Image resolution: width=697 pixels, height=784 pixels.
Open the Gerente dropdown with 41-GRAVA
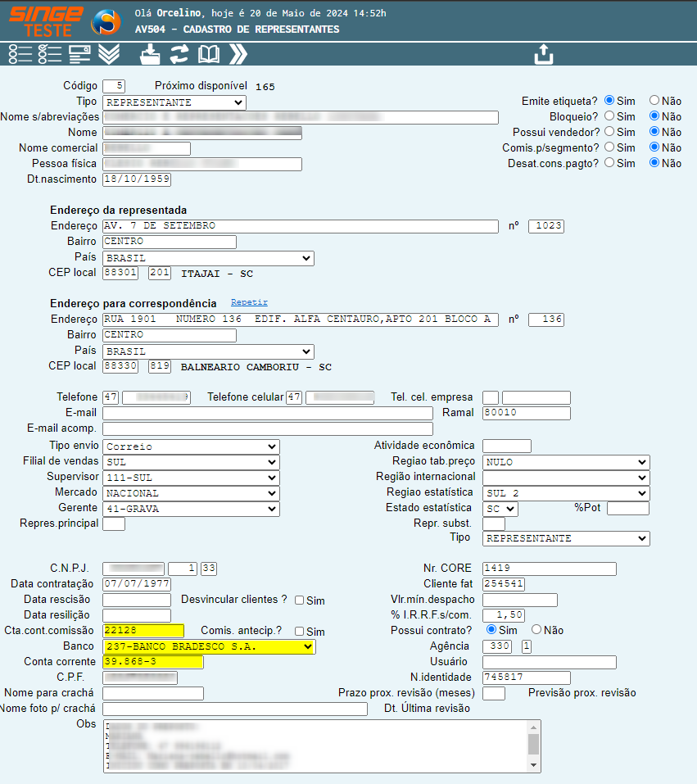(x=191, y=509)
